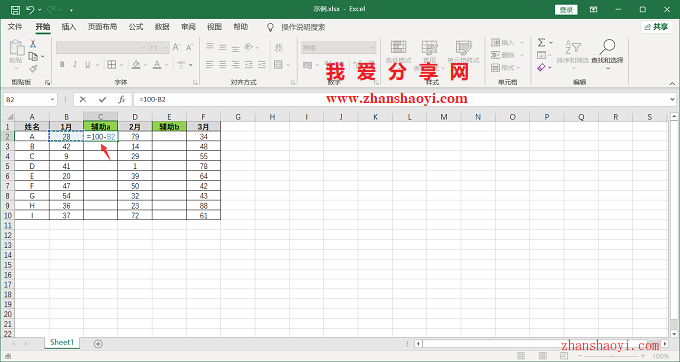Toggle Wrap Text
The image size is (680, 362).
279,47
